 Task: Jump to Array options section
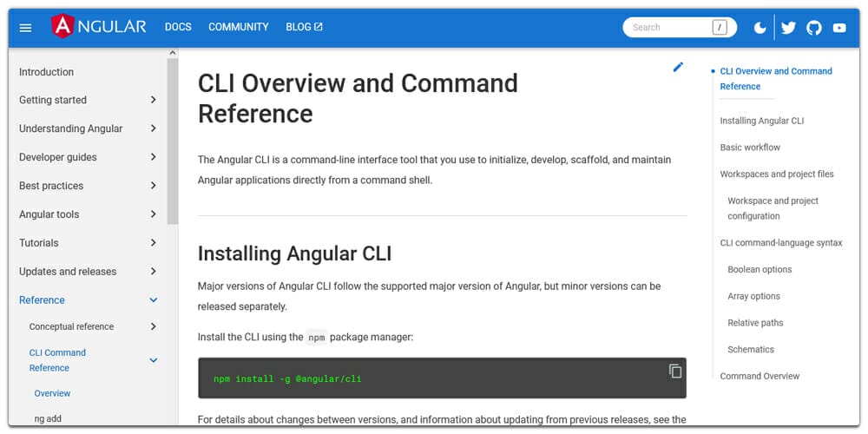[x=753, y=296]
